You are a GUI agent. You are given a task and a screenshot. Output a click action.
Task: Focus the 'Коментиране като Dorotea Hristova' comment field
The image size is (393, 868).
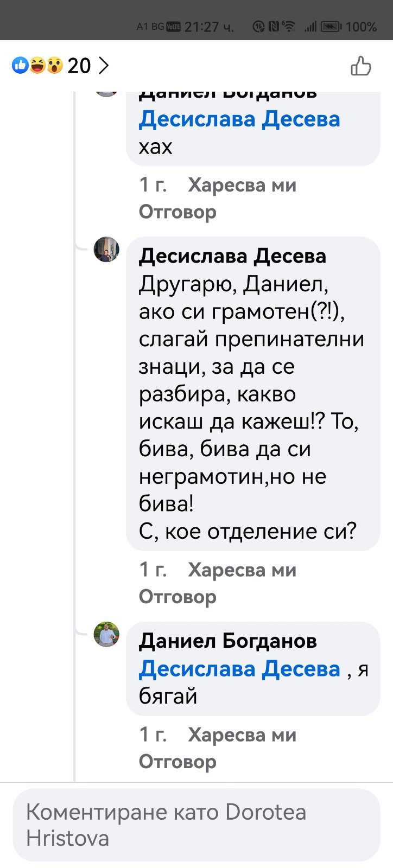[196, 825]
